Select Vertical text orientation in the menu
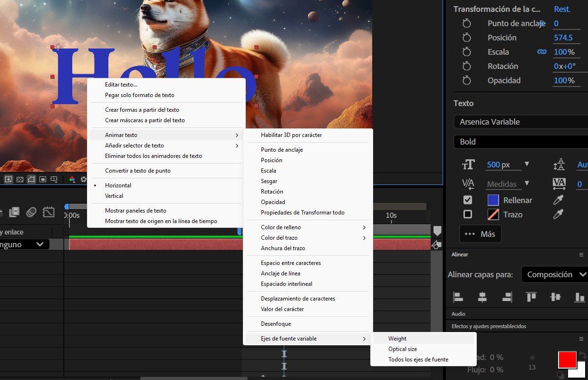 114,195
